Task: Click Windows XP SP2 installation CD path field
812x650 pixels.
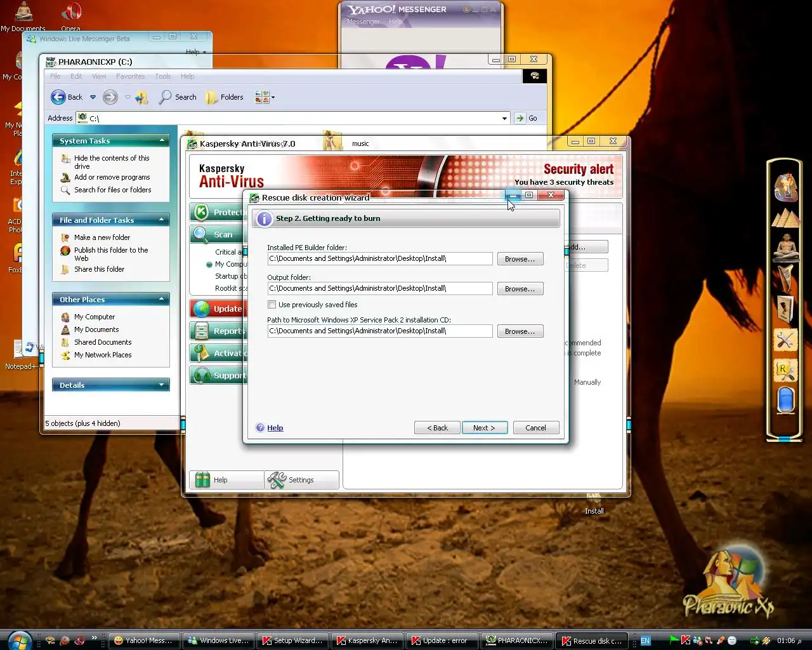Action: 380,331
